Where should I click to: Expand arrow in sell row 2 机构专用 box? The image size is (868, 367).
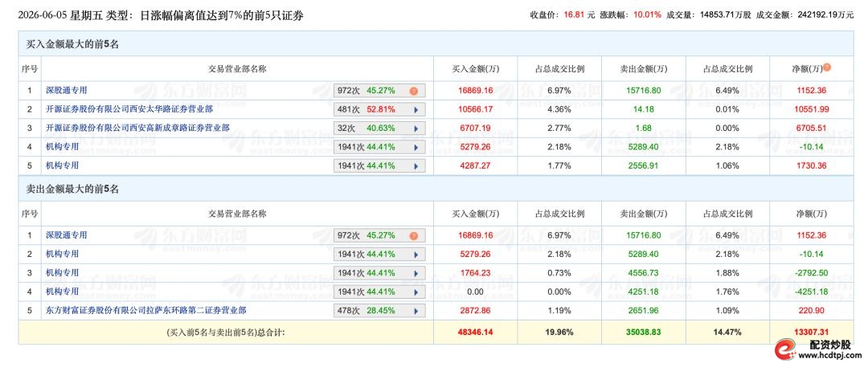coord(416,255)
